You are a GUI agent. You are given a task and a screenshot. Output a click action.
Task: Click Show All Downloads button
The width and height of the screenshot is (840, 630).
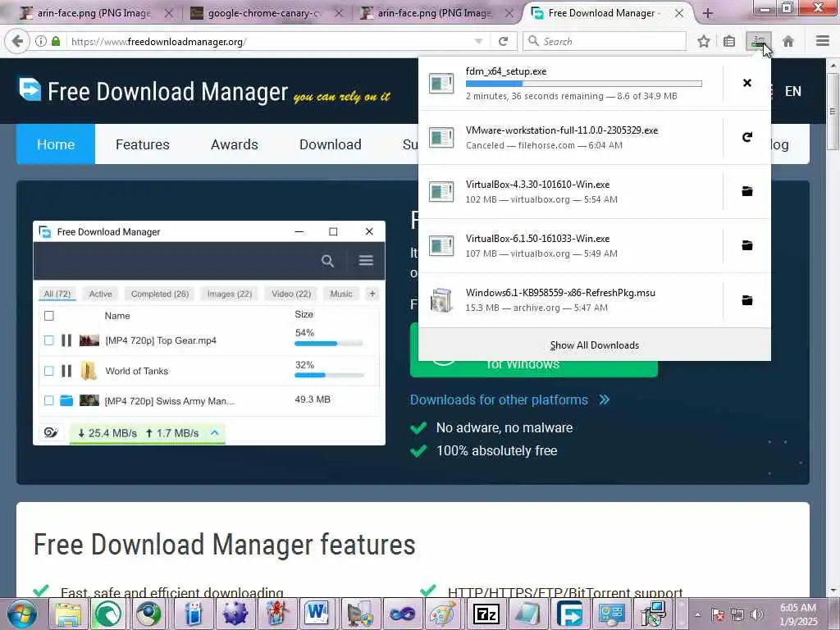pyautogui.click(x=594, y=345)
